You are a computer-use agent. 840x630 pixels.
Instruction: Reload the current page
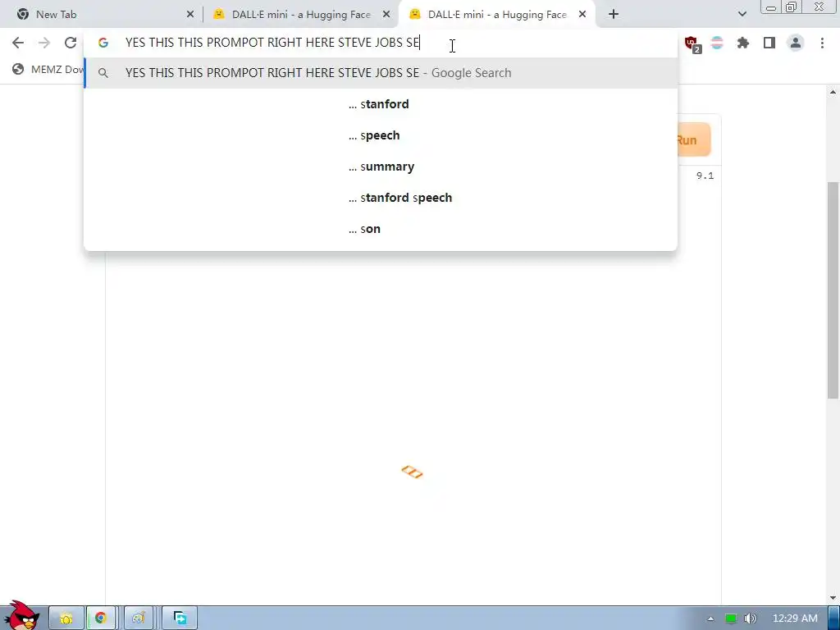(x=71, y=43)
